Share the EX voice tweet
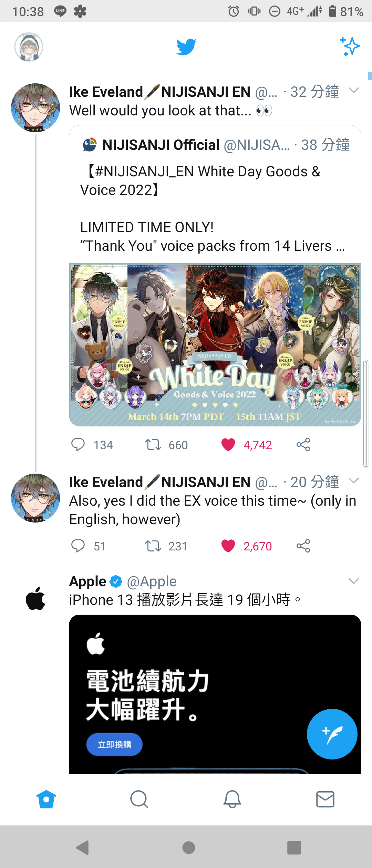 (303, 546)
